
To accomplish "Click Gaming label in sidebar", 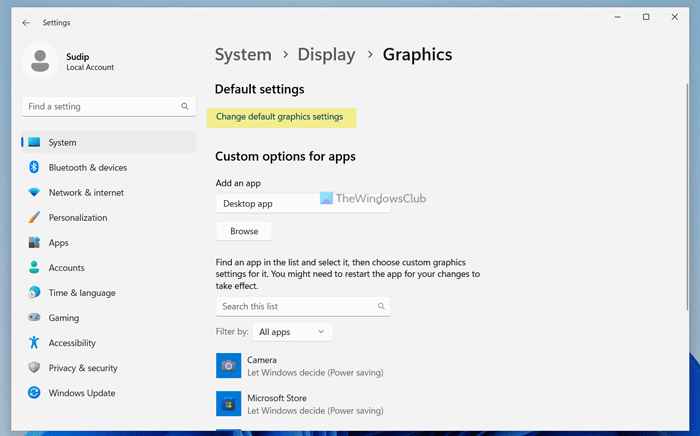I will point(64,318).
